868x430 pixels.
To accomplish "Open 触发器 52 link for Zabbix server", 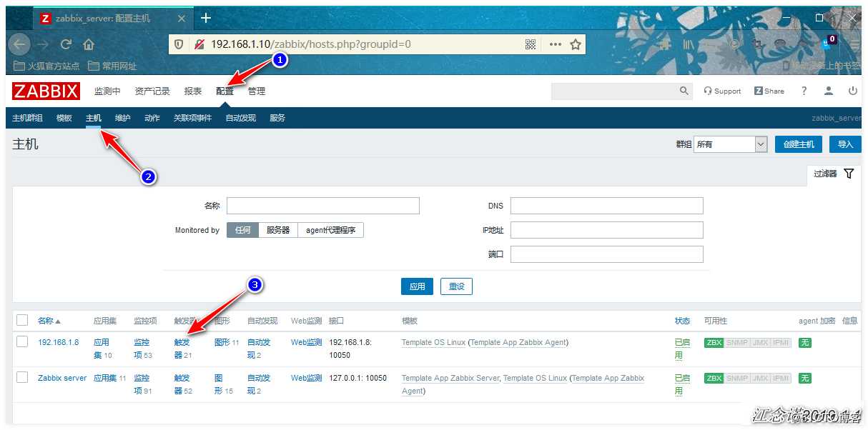I will [183, 384].
